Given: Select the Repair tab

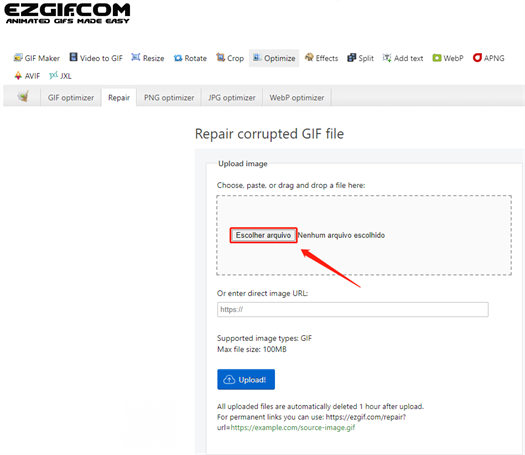Looking at the screenshot, I should [119, 97].
